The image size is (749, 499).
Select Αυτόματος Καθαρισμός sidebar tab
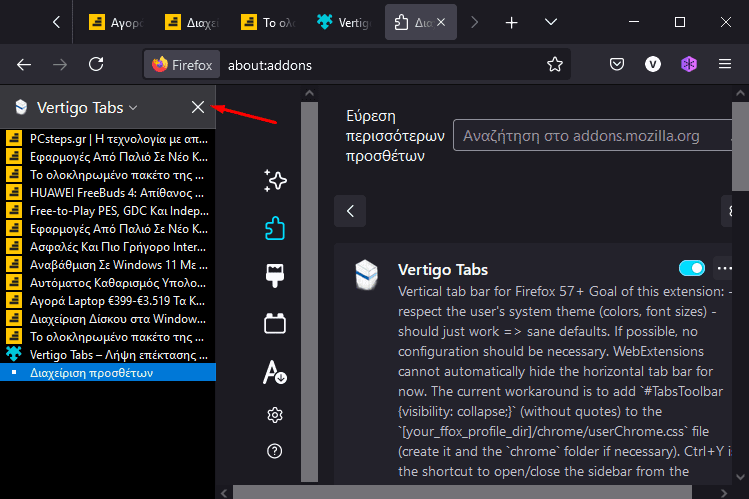(x=108, y=283)
